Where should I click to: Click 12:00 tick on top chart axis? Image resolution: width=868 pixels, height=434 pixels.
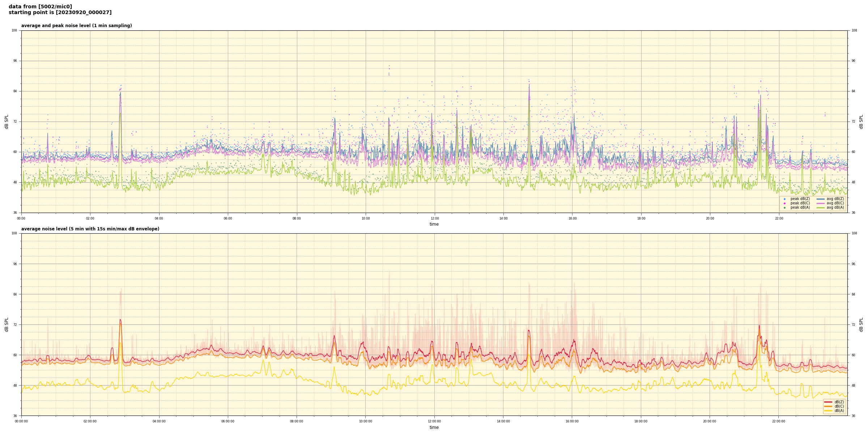coord(434,218)
